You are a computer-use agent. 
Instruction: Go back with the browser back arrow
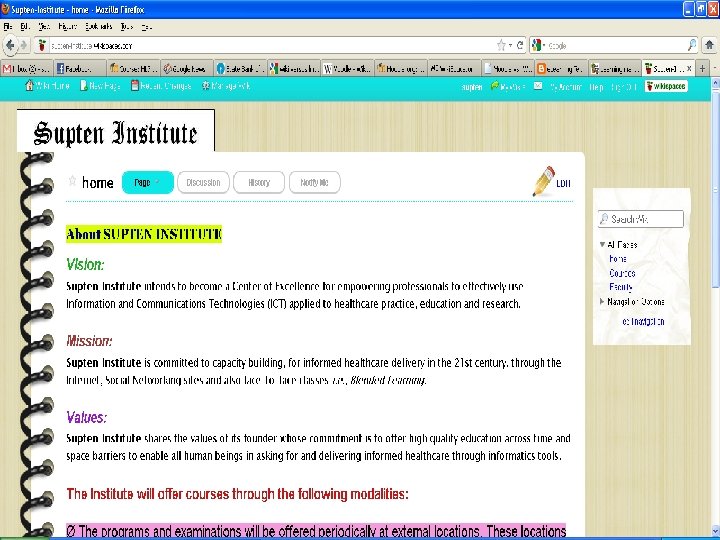[10, 45]
